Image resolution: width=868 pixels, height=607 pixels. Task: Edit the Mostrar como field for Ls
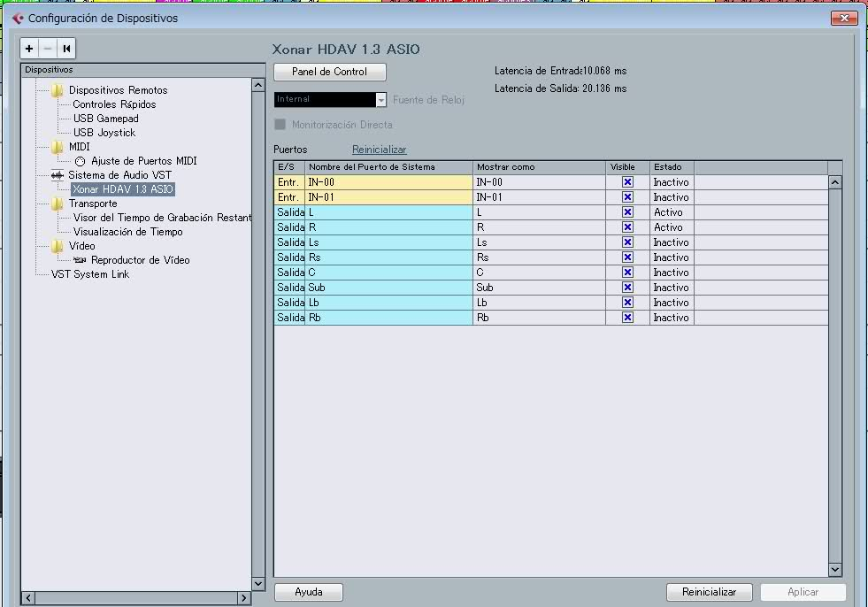[x=538, y=242]
